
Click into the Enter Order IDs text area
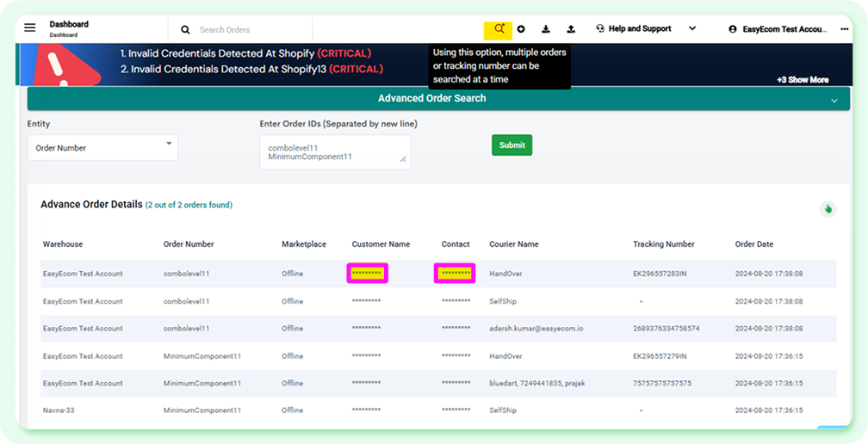(x=336, y=152)
